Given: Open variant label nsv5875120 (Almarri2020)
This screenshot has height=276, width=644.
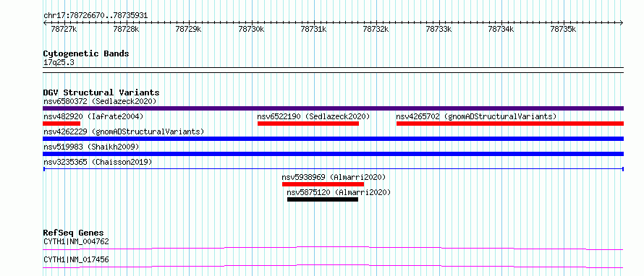Looking at the screenshot, I should coord(339,192).
